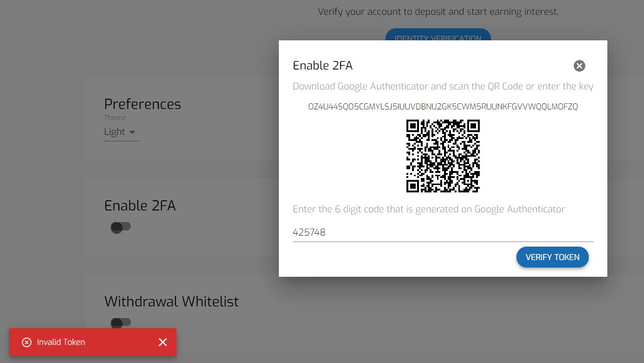This screenshot has height=363, width=644.
Task: Click the Identity Verification button
Action: click(438, 35)
